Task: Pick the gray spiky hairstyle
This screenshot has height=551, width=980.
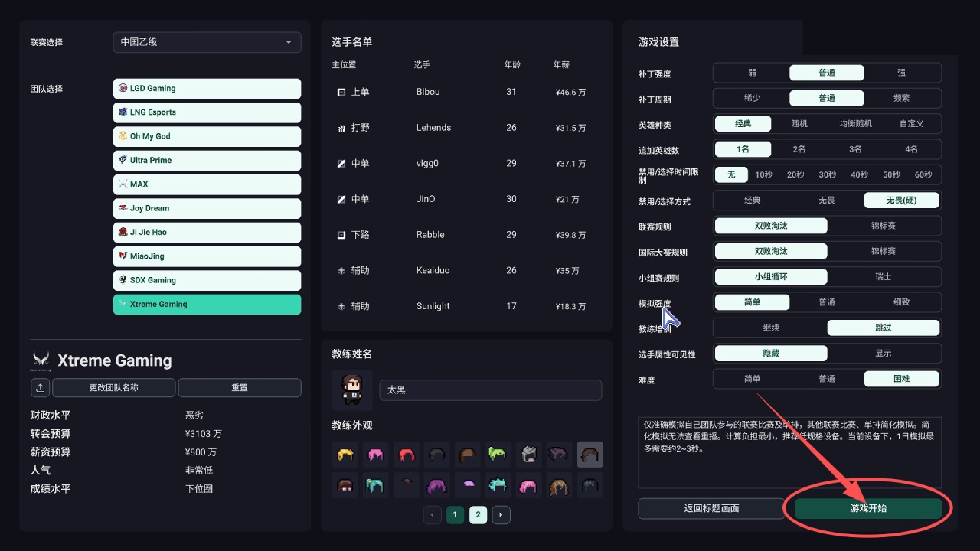Action: pos(529,455)
